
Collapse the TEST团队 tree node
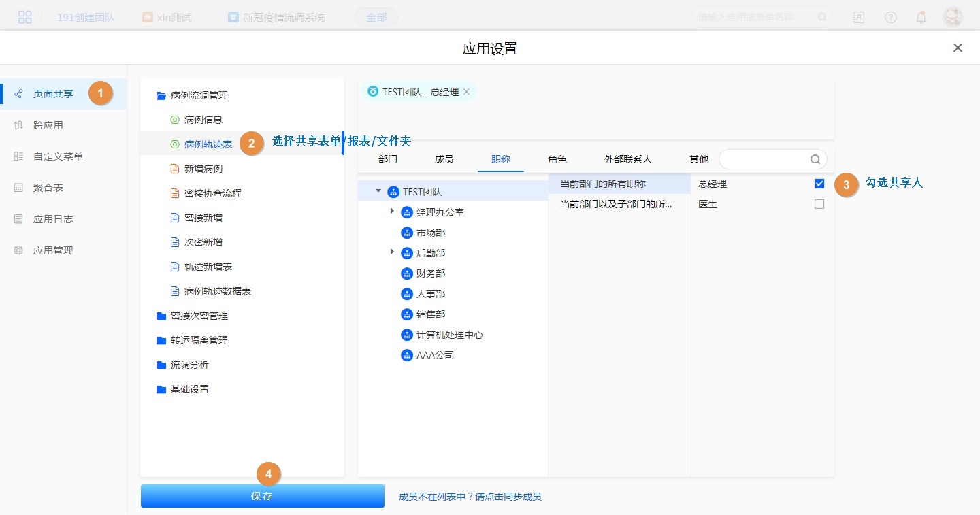coord(378,191)
